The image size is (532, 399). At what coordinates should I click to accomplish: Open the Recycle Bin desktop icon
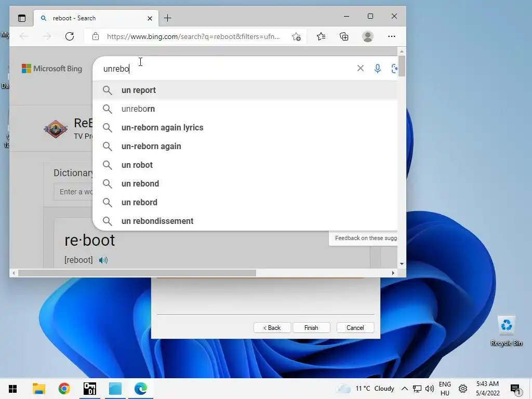[506, 331]
